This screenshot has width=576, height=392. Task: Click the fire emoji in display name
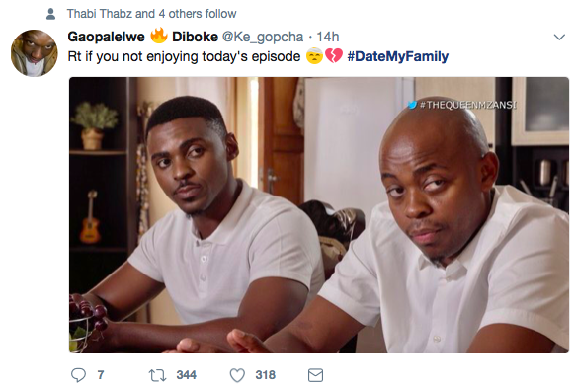(159, 36)
